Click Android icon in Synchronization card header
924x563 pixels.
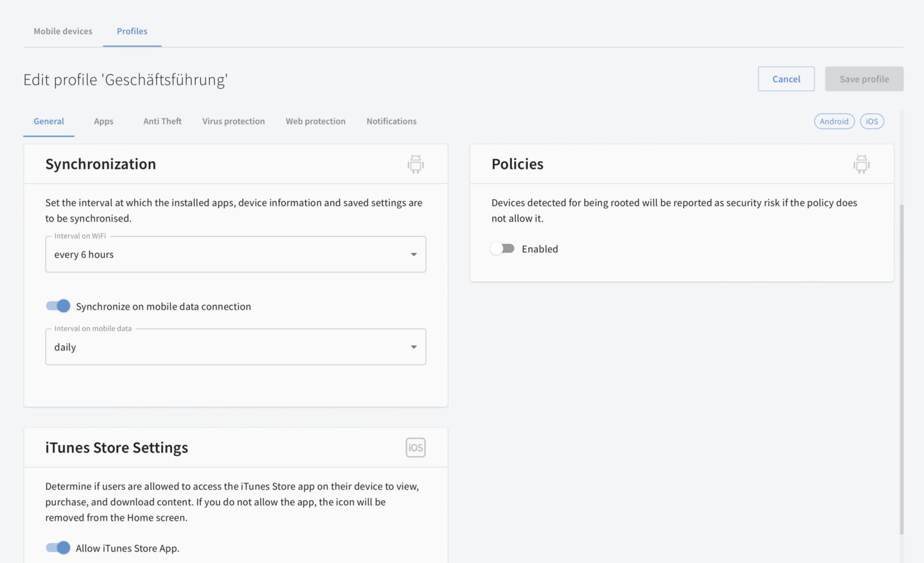(x=415, y=164)
